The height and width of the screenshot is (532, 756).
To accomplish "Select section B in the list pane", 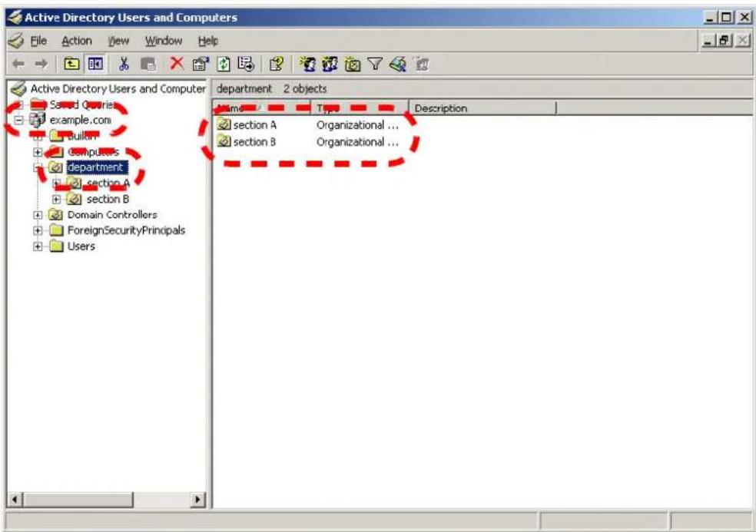I will click(254, 142).
